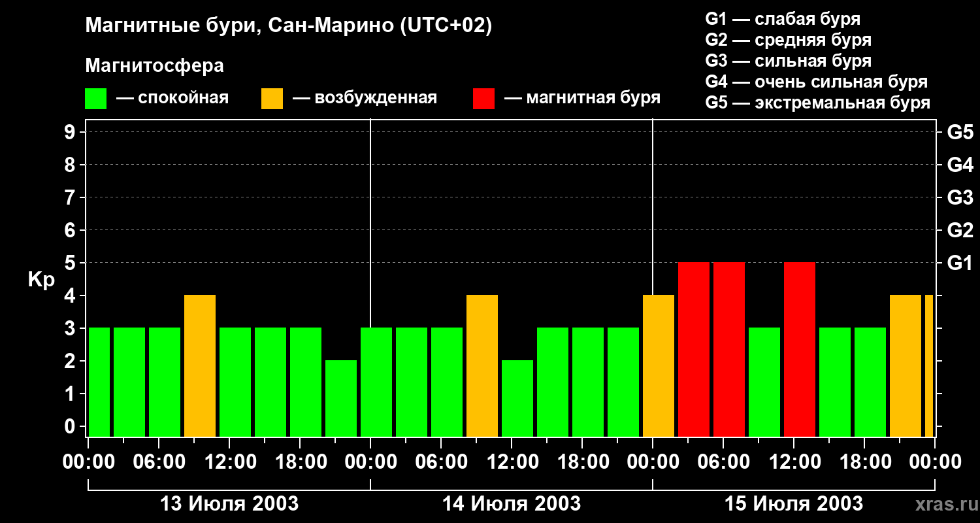The height and width of the screenshot is (523, 980).
Task: Click the 12:00 tick label above 13 Июля
Action: [229, 462]
